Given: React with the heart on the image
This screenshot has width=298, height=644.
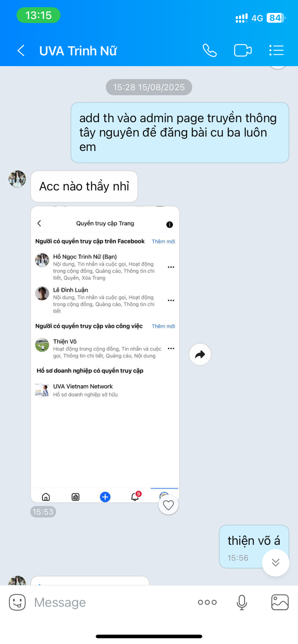Looking at the screenshot, I should click(x=168, y=505).
